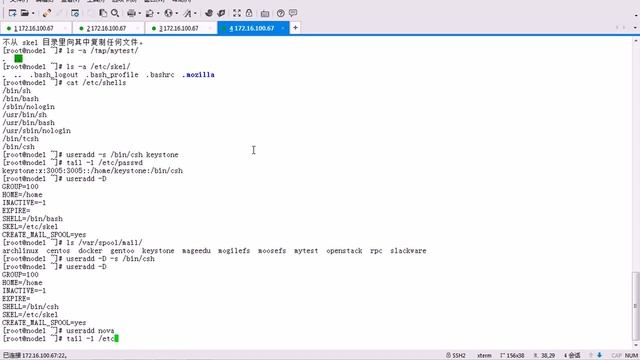Open the Session Properties icon
Viewport: 640px width, 360px height.
tap(75, 13)
